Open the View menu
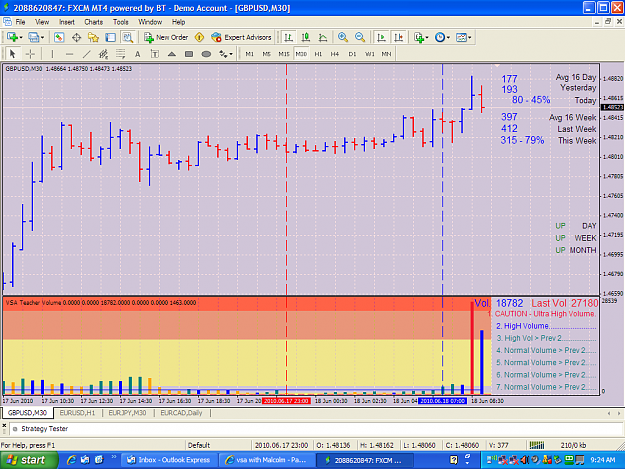Image resolution: width=625 pixels, height=469 pixels. 42,22
